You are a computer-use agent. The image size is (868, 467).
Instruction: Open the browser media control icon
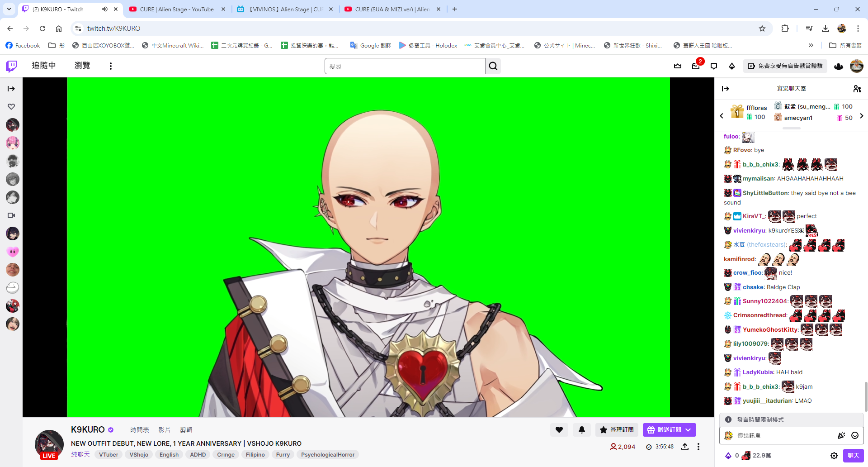tap(809, 29)
